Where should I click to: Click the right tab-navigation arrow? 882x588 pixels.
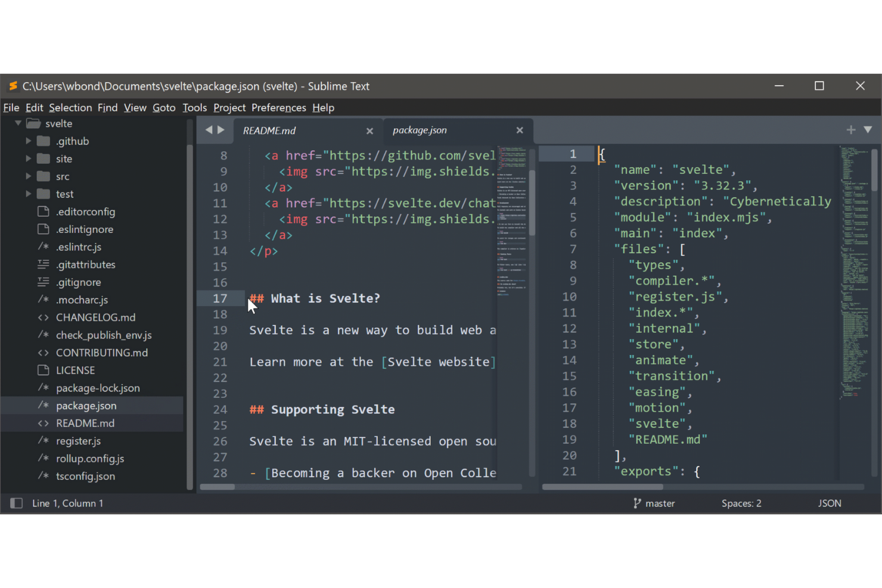tap(221, 129)
